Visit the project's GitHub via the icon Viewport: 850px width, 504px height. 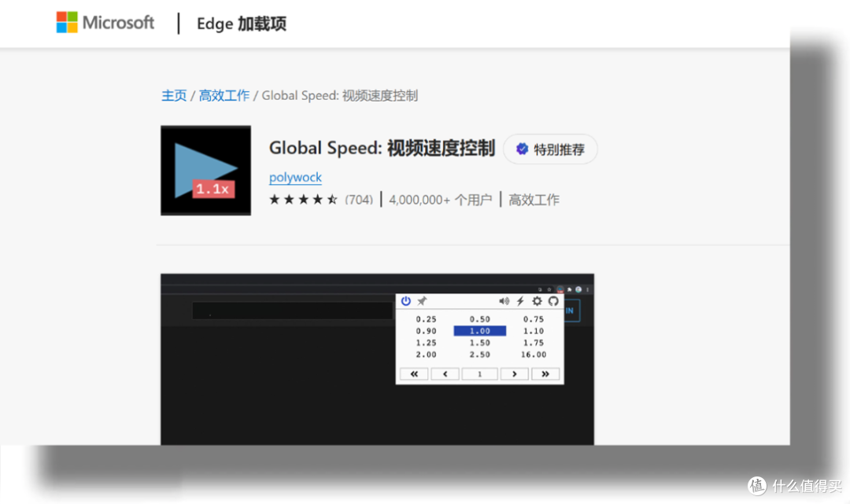tap(553, 301)
